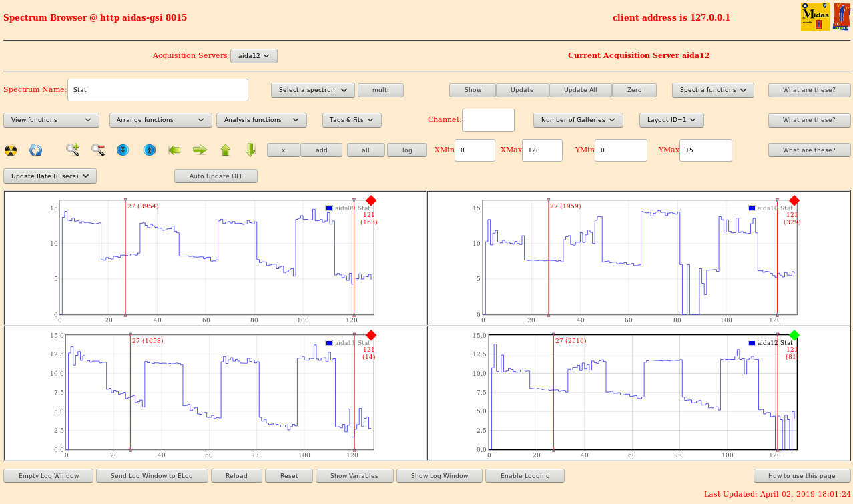Toggle the Auto Update OFF button

click(x=216, y=176)
